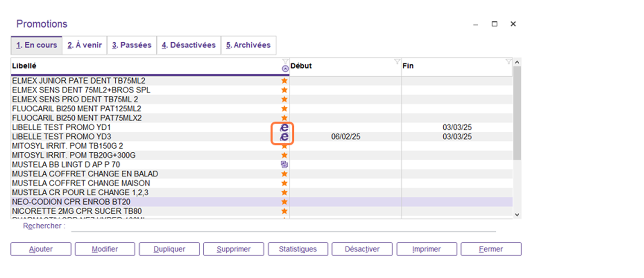Click the e icon on LIBELLE TEST PROMO YD1
The width and height of the screenshot is (644, 278).
pos(284,127)
